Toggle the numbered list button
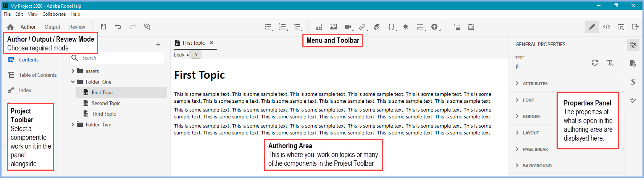 coord(283,27)
